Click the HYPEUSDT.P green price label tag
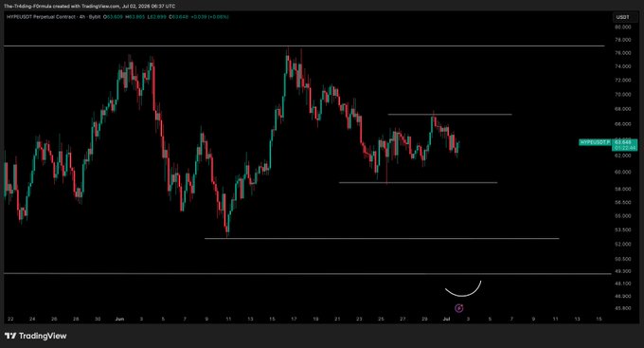The image size is (644, 348). 595,142
